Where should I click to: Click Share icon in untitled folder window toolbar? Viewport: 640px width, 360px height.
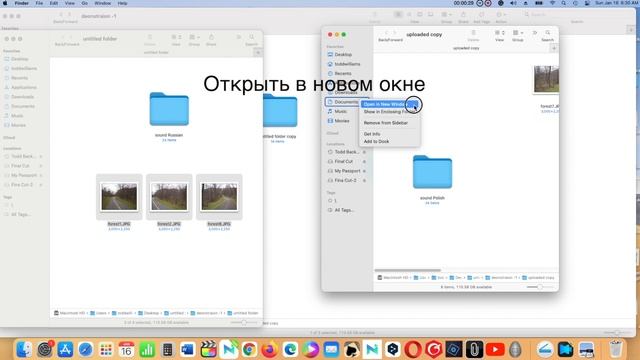pos(211,37)
